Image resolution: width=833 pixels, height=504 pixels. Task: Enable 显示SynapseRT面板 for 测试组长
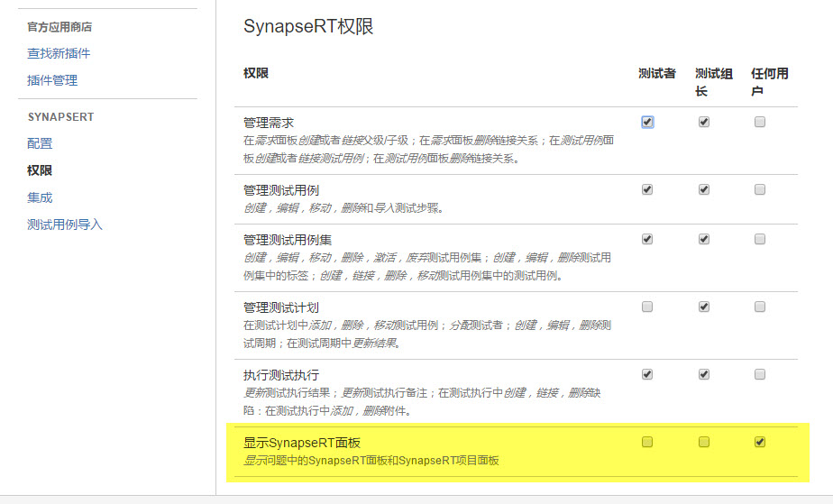[x=704, y=442]
